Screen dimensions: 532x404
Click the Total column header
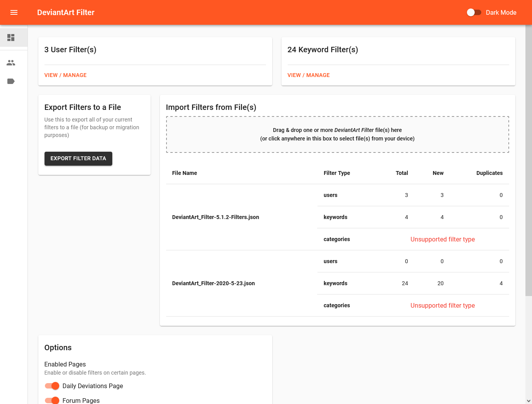pos(402,173)
